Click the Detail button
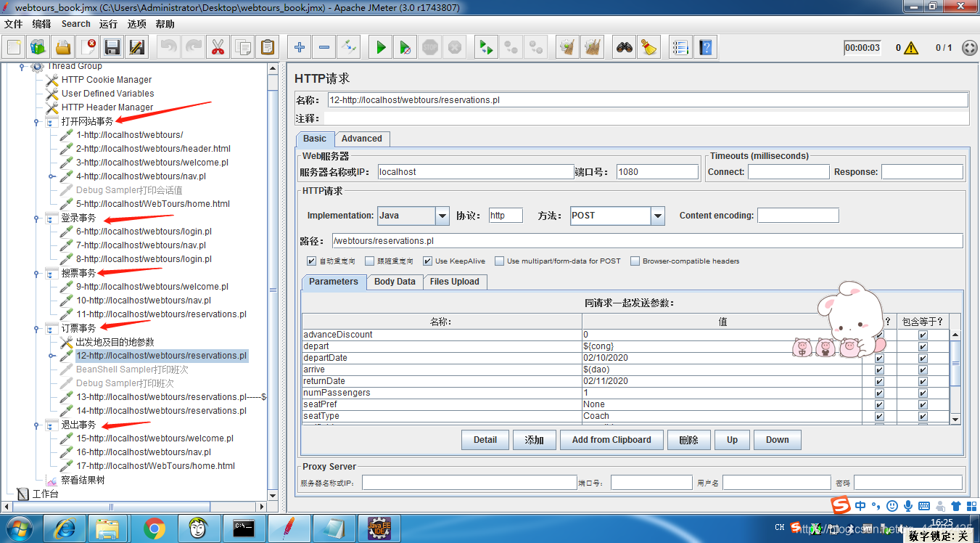The height and width of the screenshot is (543, 980). (485, 440)
